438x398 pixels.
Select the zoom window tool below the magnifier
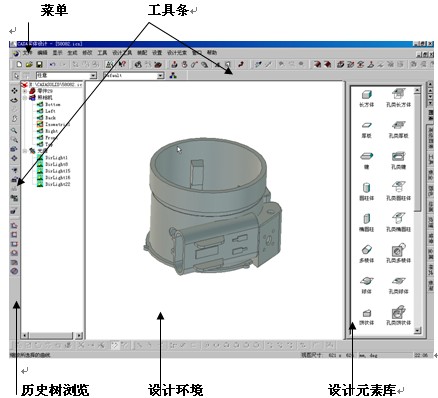[x=14, y=139]
